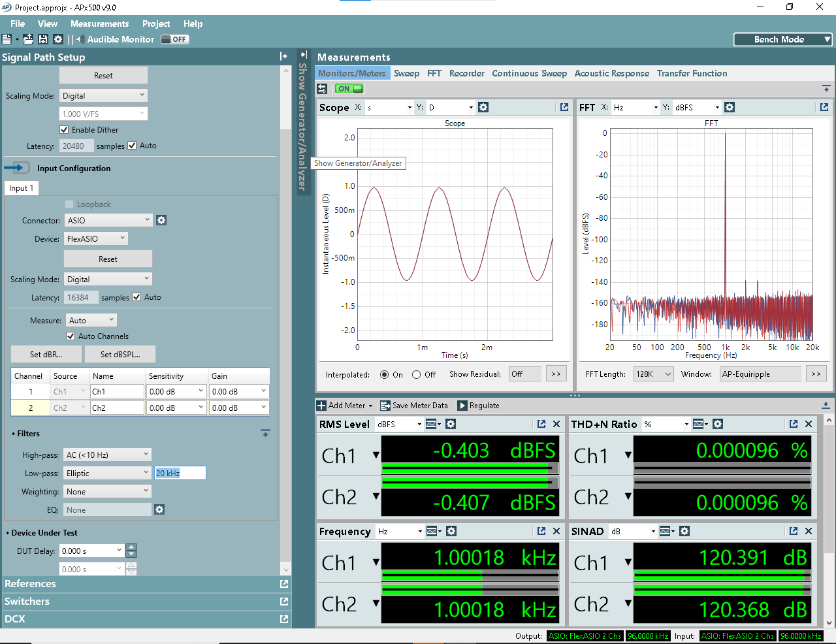Click the New Project file icon
Screen dimensions: 836x644
click(7, 39)
